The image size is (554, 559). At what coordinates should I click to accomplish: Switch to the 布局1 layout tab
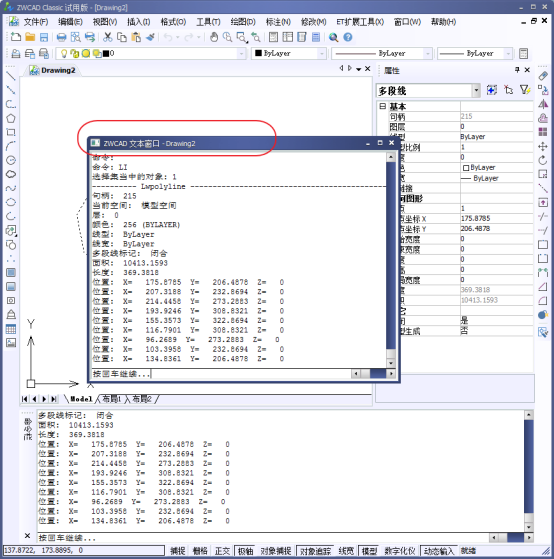pos(112,399)
